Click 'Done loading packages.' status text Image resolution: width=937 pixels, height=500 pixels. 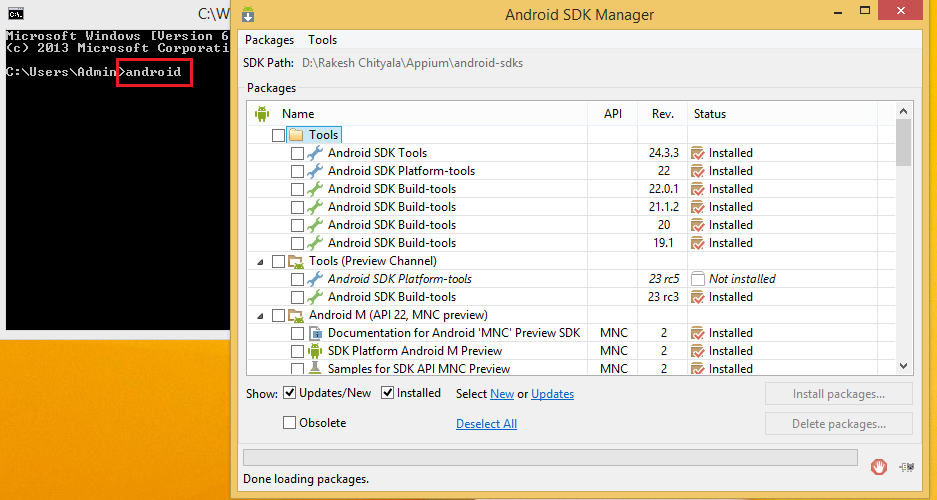(x=306, y=479)
